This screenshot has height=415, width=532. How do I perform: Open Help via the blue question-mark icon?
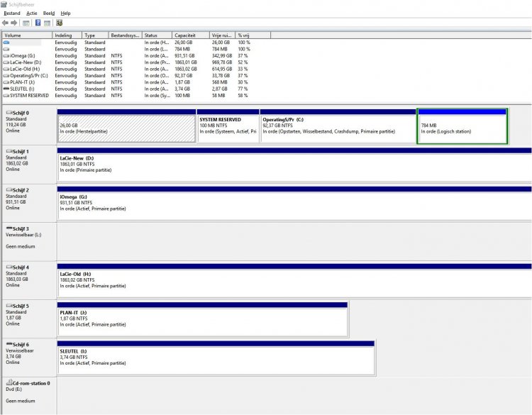pos(38,23)
